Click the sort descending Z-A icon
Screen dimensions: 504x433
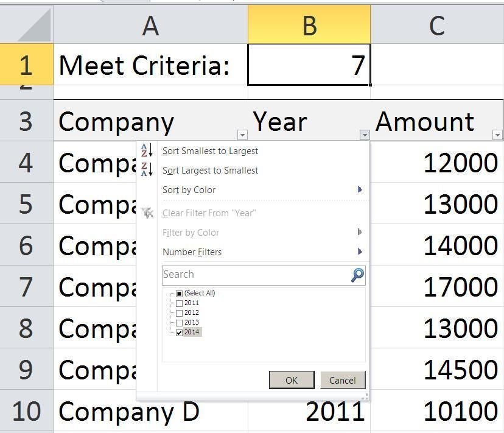[x=147, y=170]
